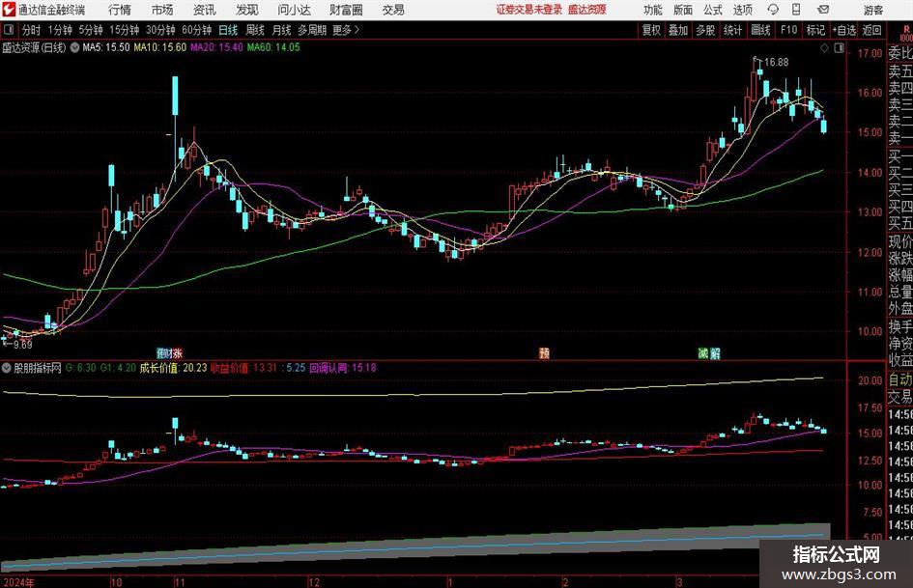Click the 成长价值: 20.23 label

coord(174,368)
